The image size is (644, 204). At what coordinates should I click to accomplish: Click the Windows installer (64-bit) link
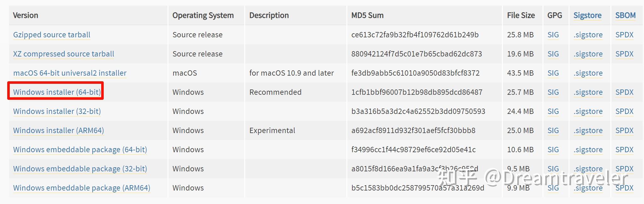pos(57,92)
